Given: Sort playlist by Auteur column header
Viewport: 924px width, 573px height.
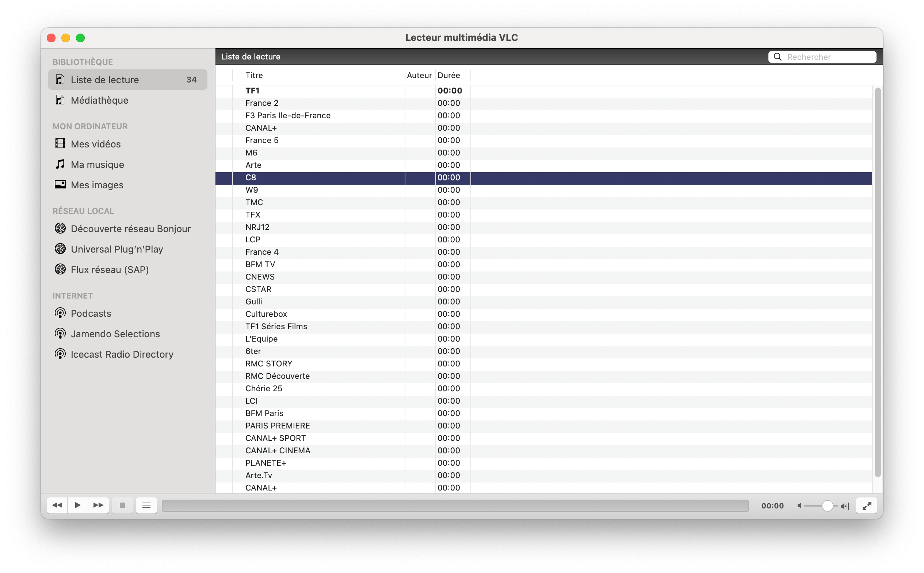Looking at the screenshot, I should (x=420, y=75).
